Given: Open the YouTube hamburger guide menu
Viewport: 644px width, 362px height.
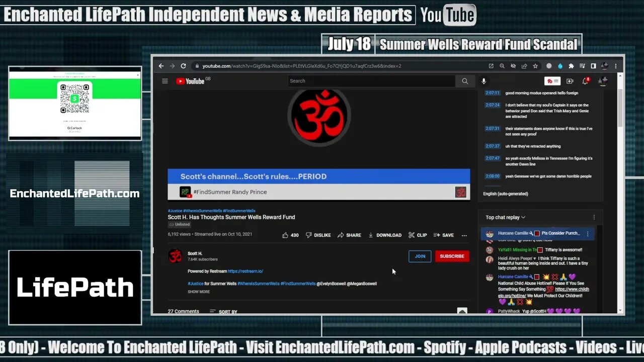Looking at the screenshot, I should coord(165,81).
